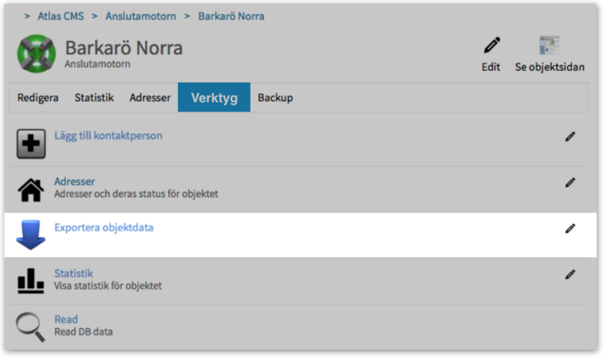The width and height of the screenshot is (608, 364).
Task: Click pencil icon on Statistik row
Action: [570, 274]
